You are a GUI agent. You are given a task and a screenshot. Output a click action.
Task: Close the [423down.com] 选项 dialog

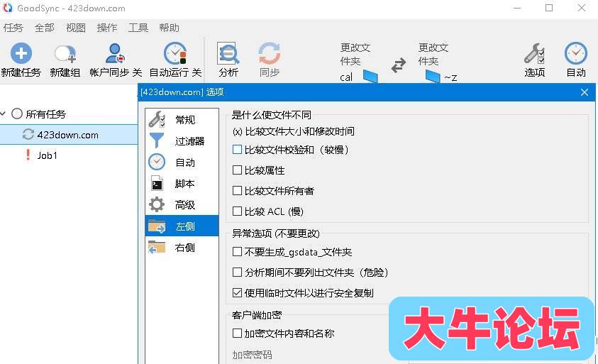coord(585,92)
